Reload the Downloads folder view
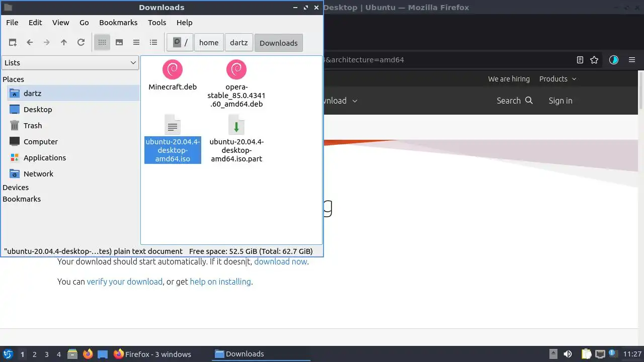The width and height of the screenshot is (644, 362). coord(81,43)
